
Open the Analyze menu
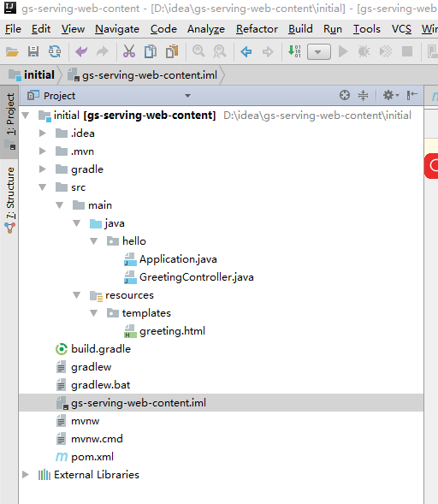[206, 29]
